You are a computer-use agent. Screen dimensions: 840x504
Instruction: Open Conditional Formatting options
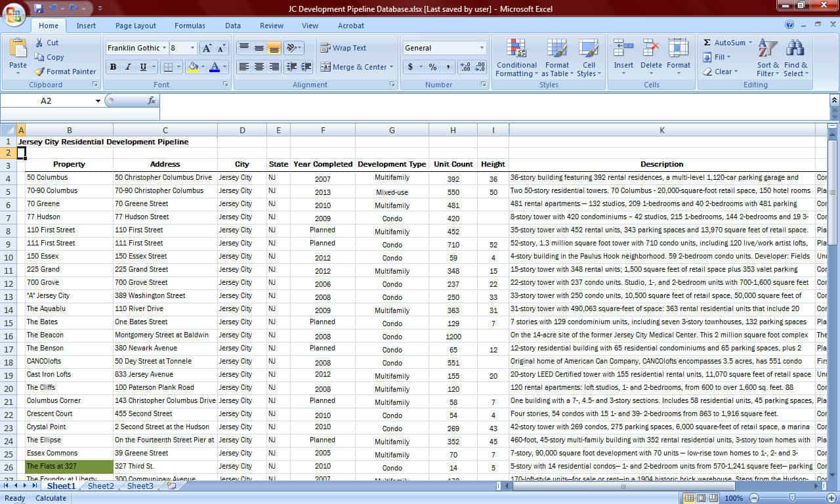[516, 58]
